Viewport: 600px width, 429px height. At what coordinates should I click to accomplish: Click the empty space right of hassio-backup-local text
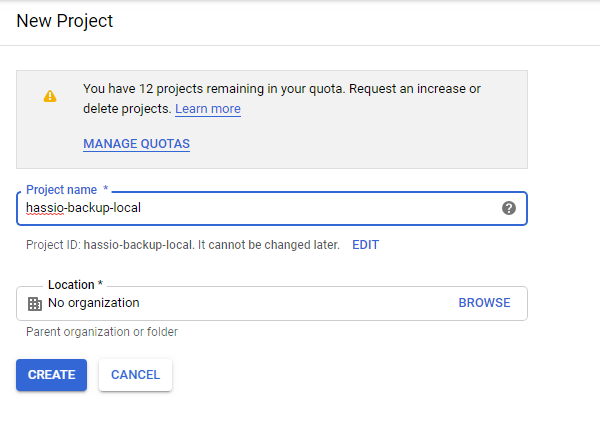click(x=321, y=208)
